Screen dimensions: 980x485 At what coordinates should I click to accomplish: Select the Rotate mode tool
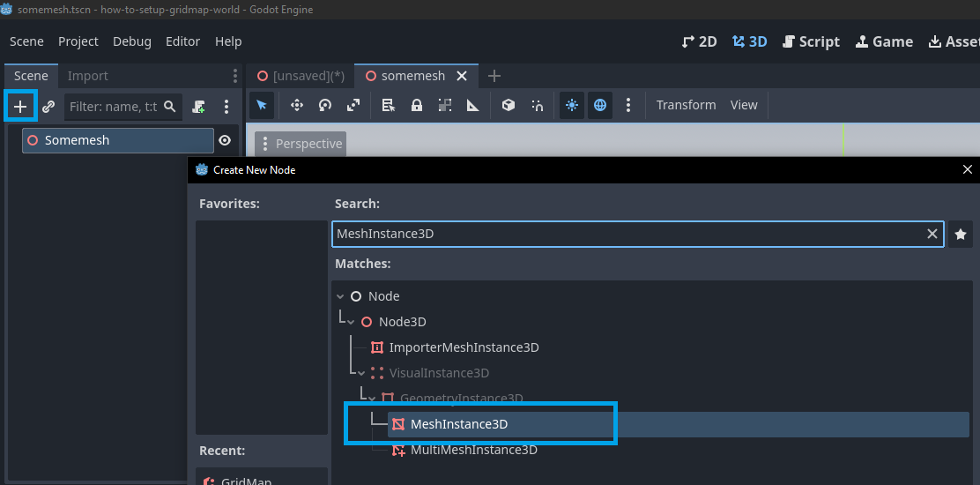pos(325,105)
